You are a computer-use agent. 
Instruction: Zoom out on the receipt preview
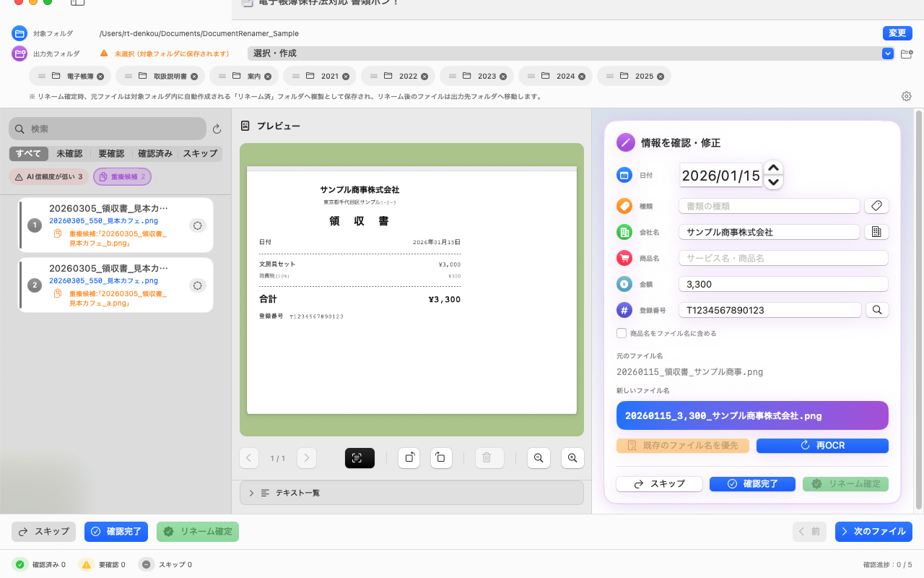(x=539, y=457)
